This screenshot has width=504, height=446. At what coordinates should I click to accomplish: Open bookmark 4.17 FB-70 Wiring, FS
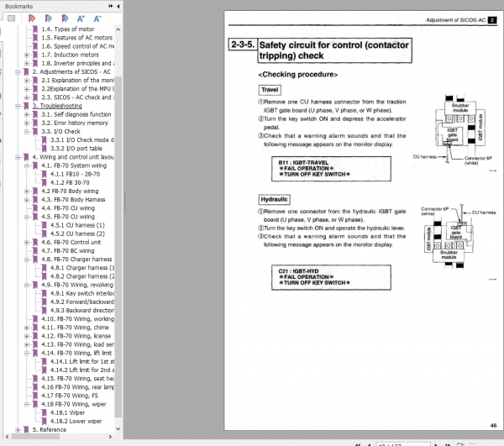[x=70, y=396]
